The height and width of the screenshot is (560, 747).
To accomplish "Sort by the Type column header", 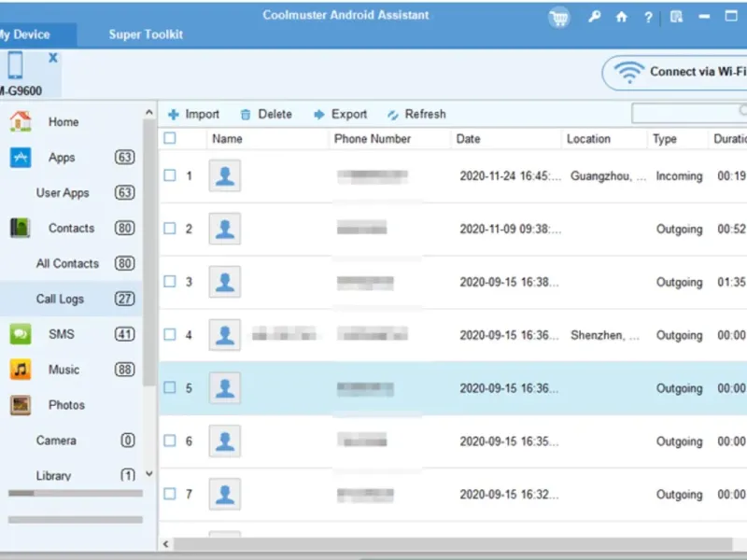I will click(678, 139).
